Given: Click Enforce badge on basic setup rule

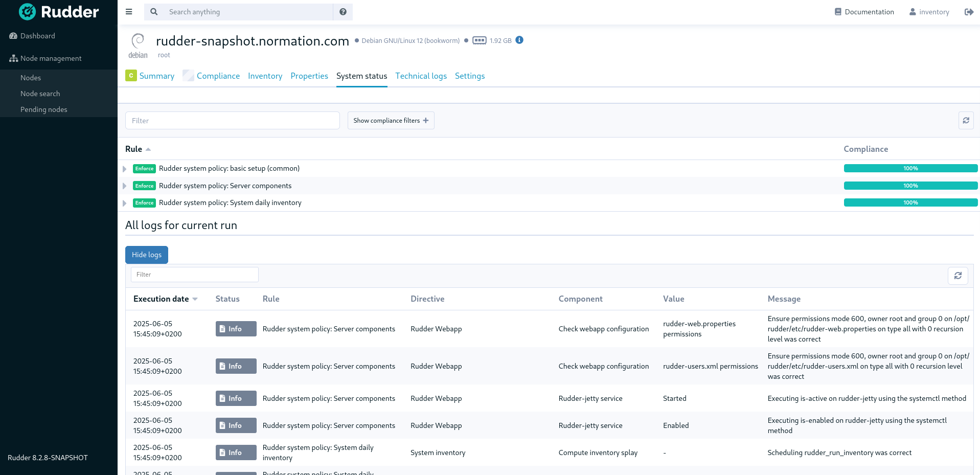Looking at the screenshot, I should (144, 169).
